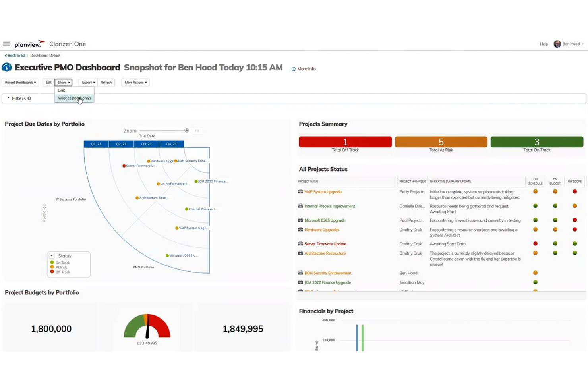
Task: Click the Narrative Summary Update column header
Action: coord(450,182)
